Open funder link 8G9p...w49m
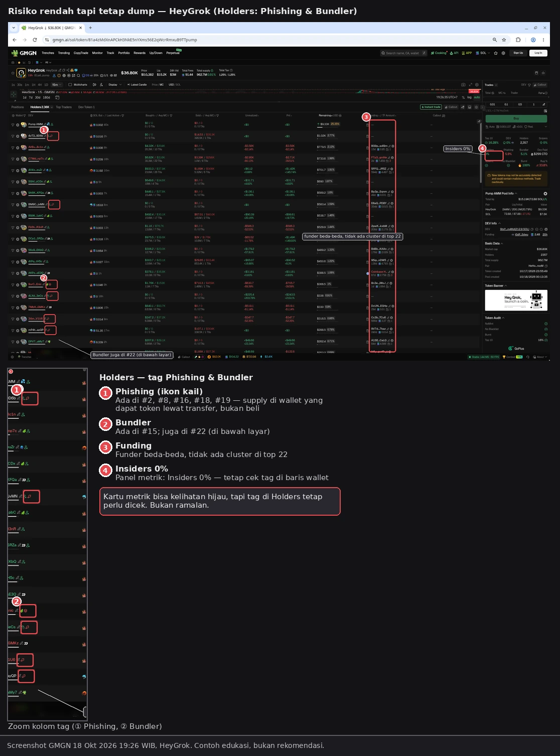The image size is (560, 756). pos(379,146)
